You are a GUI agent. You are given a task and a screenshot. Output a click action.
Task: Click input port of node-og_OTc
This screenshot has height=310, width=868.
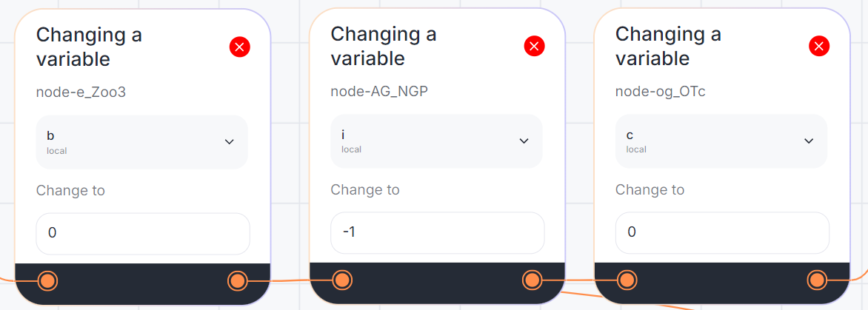(x=627, y=280)
